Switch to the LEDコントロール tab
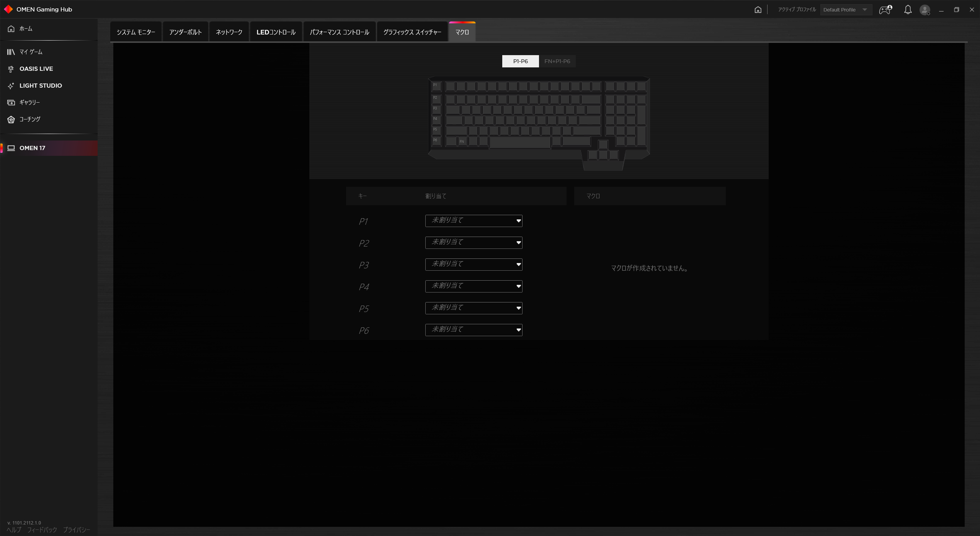The width and height of the screenshot is (980, 536). point(276,32)
